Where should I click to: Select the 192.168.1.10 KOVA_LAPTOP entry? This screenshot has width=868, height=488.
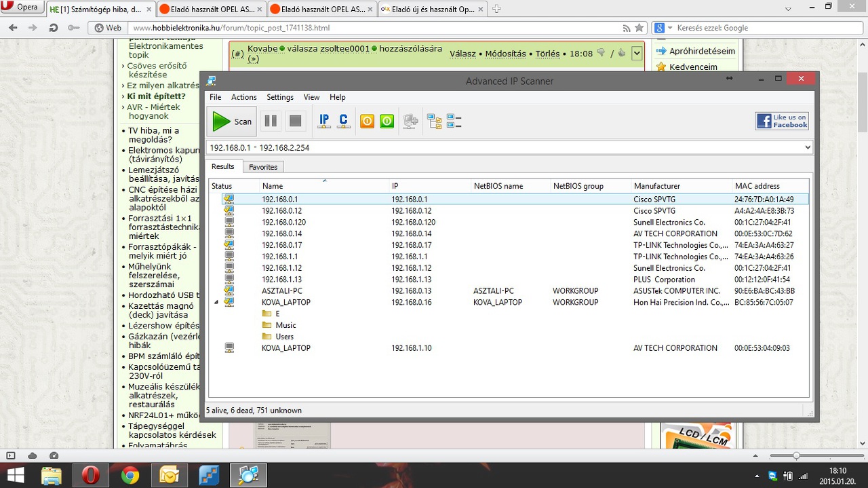(509, 348)
